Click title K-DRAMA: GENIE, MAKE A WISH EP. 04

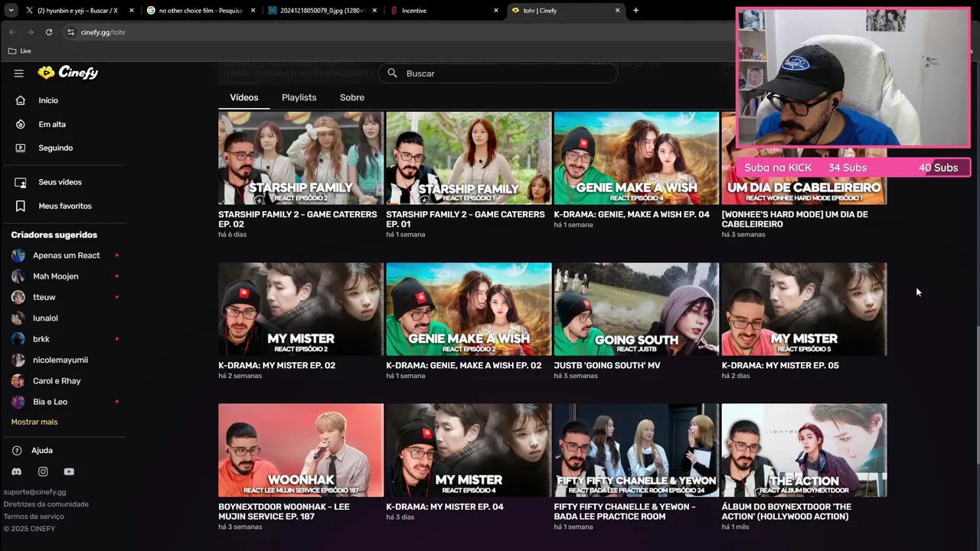click(x=631, y=215)
